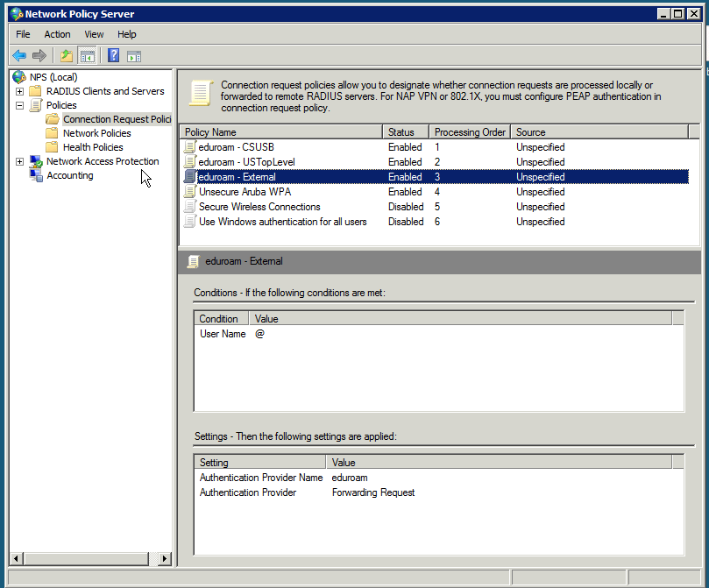Screen dimensions: 709x588
Task: Select Network Policies in the tree
Action: coord(96,133)
